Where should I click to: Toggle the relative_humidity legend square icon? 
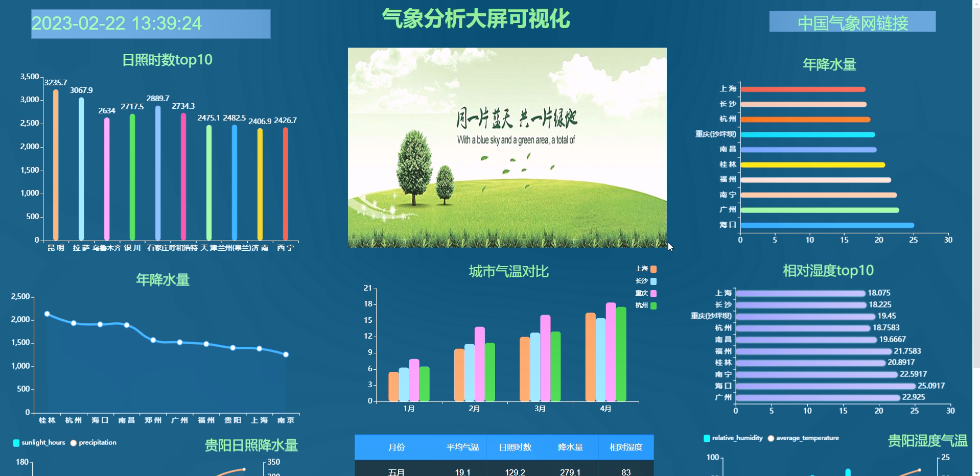point(706,438)
